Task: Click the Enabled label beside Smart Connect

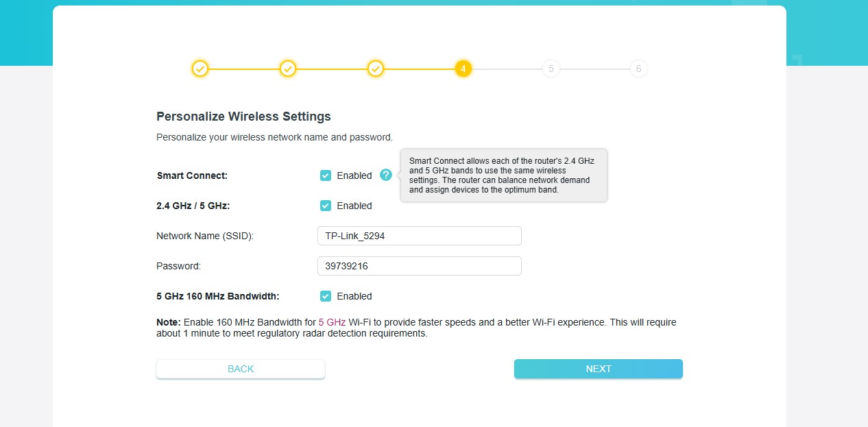Action: tap(354, 175)
